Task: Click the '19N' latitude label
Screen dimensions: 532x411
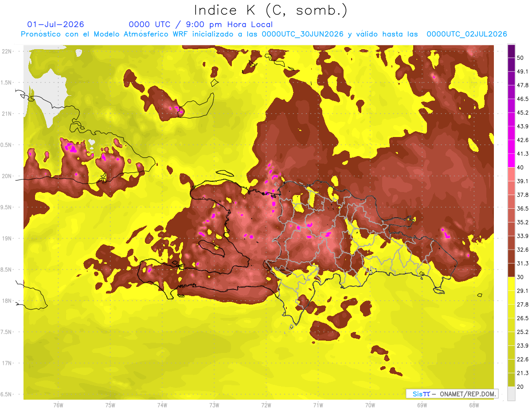Action: tap(7, 238)
